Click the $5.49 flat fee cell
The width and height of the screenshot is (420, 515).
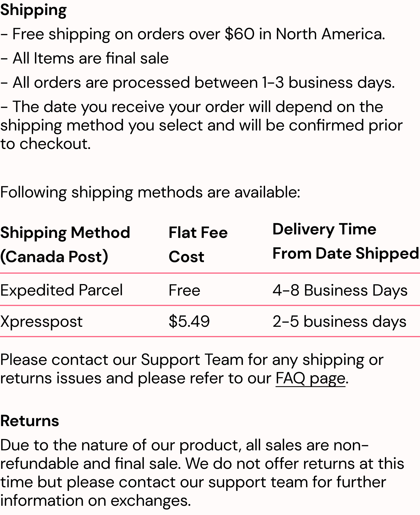coord(189,321)
